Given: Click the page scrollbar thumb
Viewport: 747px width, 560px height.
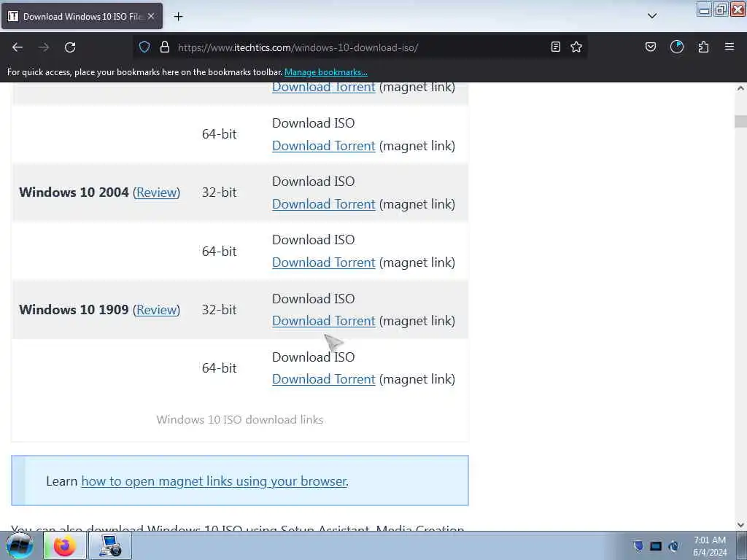Looking at the screenshot, I should 740,121.
